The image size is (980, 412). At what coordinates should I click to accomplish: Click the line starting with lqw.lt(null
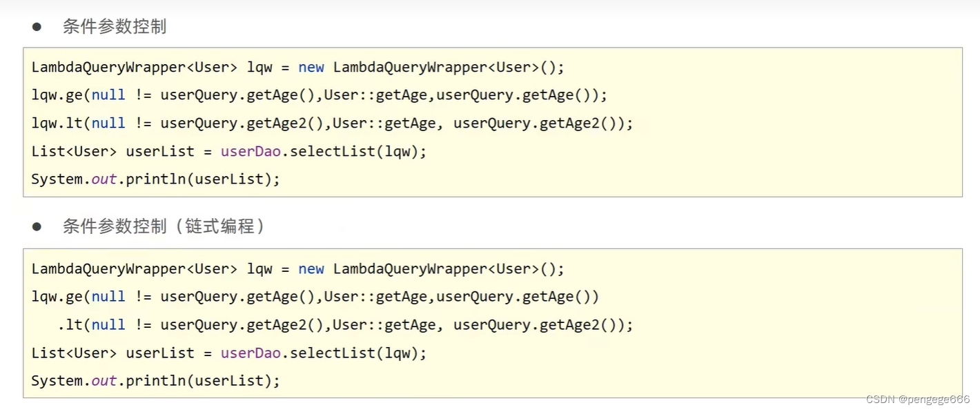[331, 124]
